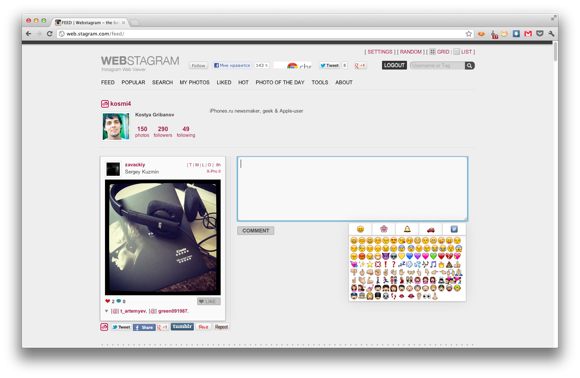The height and width of the screenshot is (378, 580).
Task: Insert the musical notes emoji
Action: coord(433,264)
